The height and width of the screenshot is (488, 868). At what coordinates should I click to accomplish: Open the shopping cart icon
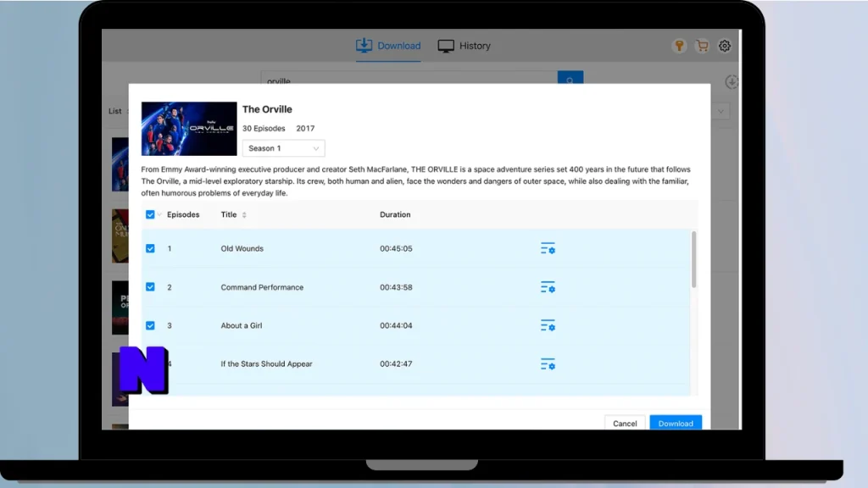point(702,46)
